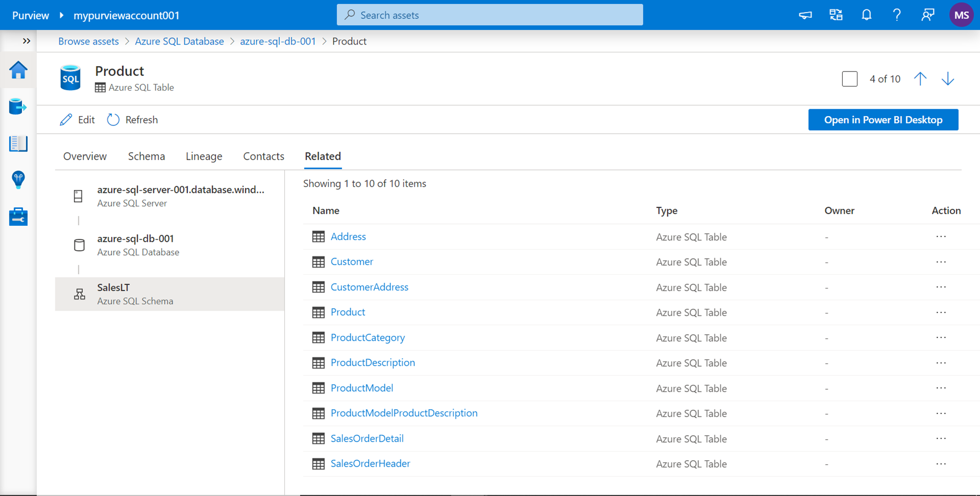Open the ProductCategory table link
Viewport: 980px width, 496px height.
coord(367,337)
